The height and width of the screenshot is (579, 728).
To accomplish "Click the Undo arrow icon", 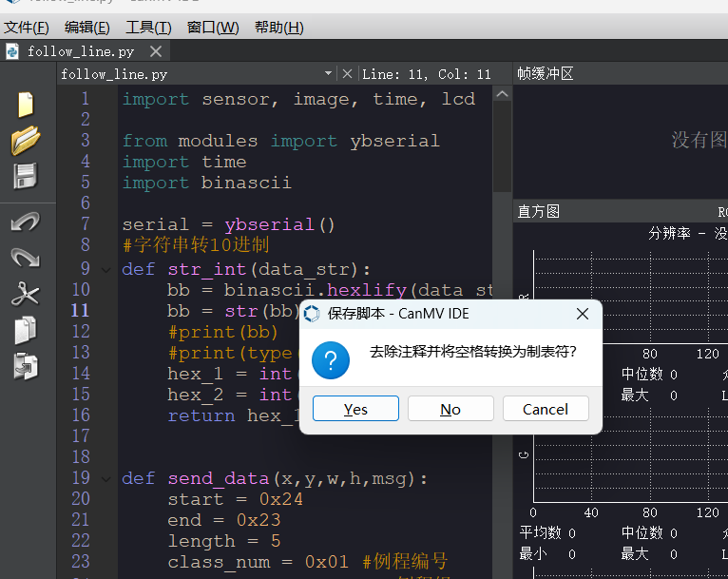I will point(25,222).
